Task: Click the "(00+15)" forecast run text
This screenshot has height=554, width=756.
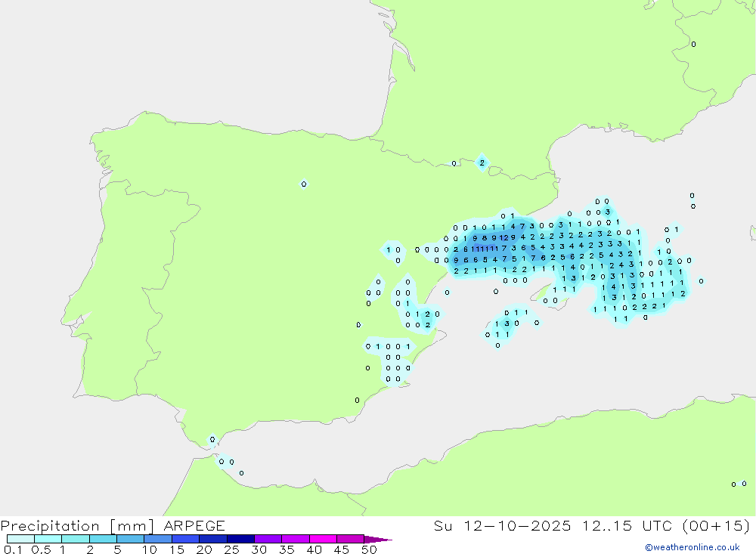Action: click(x=717, y=526)
